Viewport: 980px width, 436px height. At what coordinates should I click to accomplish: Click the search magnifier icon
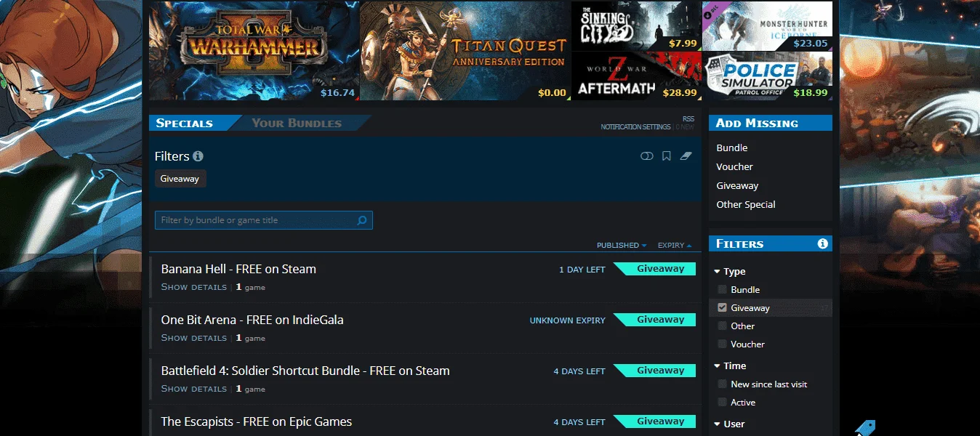point(362,220)
